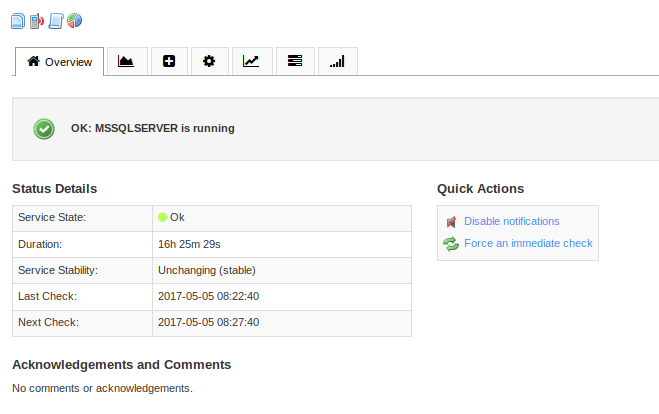659x414 pixels.
Task: Switch to the Overview tab
Action: 59,62
